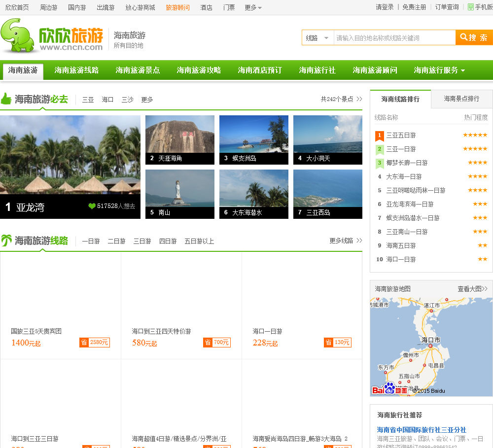
Task: Open the 大东海潜水 thumbnail
Action: pyautogui.click(x=254, y=194)
